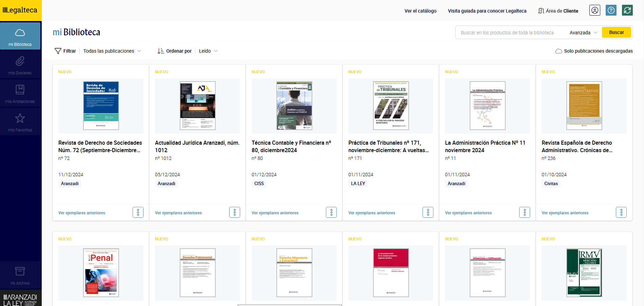Expand the Todas las publicaciones dropdown
Viewport: 644px width, 306px height.
(112, 51)
